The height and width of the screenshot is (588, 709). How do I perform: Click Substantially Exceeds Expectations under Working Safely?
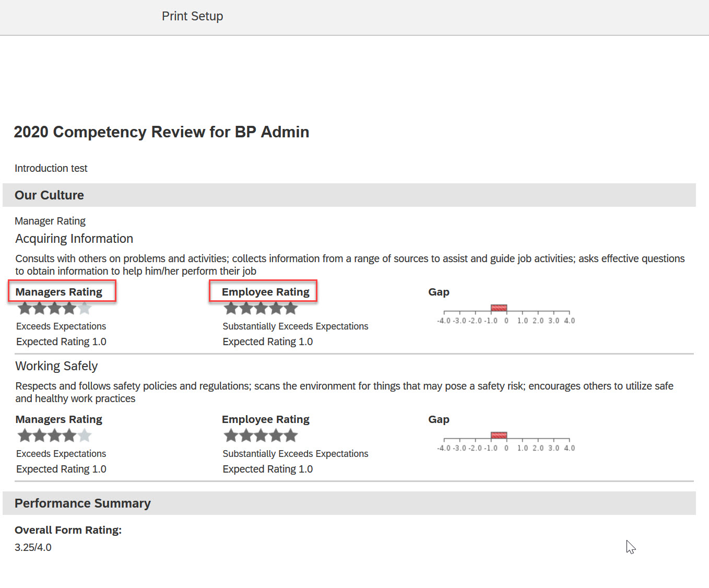click(x=296, y=454)
